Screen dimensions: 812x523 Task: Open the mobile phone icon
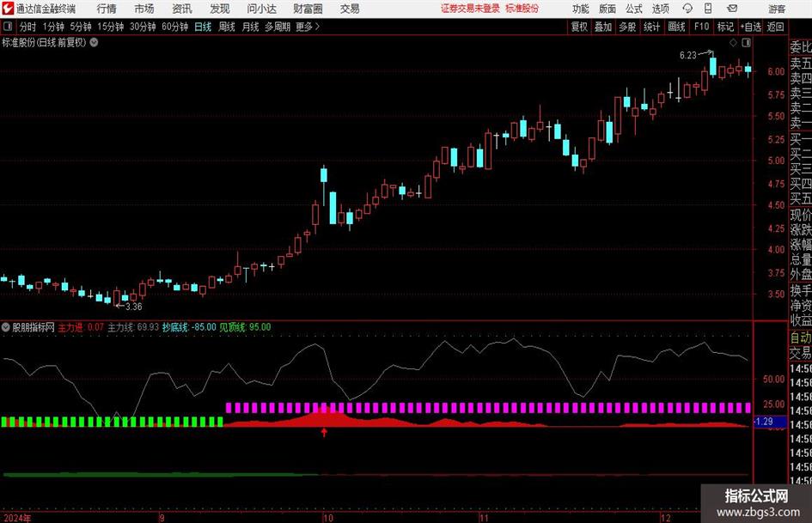[708, 9]
